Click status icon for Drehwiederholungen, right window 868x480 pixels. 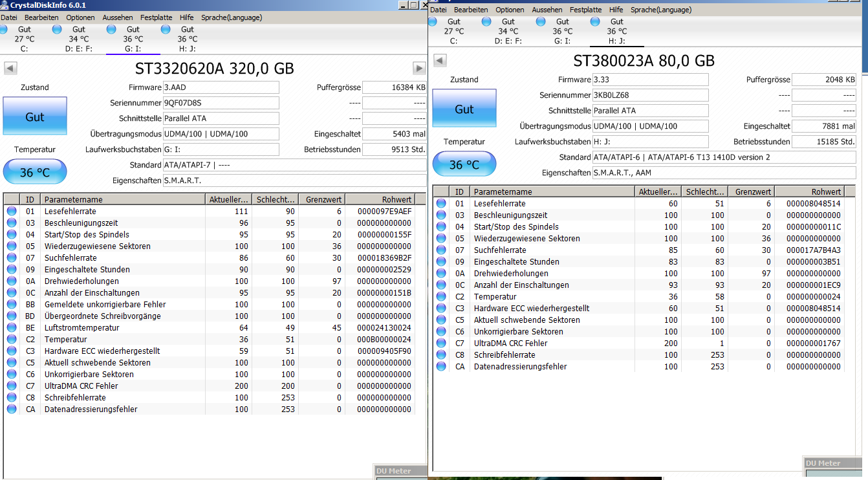point(441,273)
